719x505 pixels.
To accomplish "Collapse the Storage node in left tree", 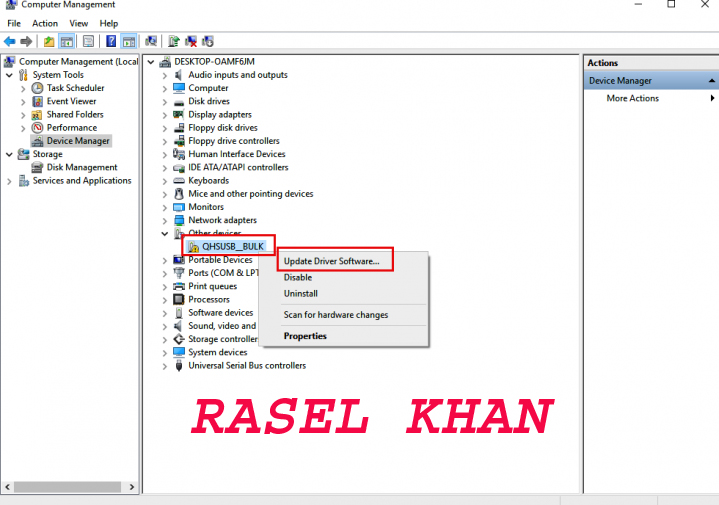I will (x=9, y=155).
